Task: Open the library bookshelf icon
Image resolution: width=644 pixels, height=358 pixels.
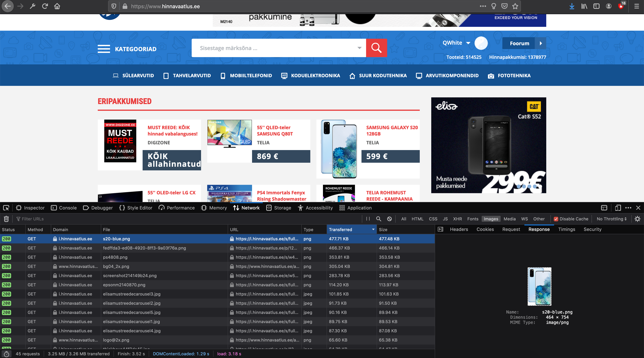Action: click(584, 6)
